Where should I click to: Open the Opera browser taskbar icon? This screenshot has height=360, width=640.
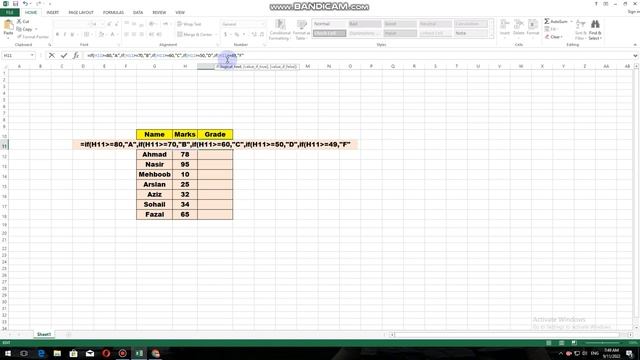click(106, 353)
